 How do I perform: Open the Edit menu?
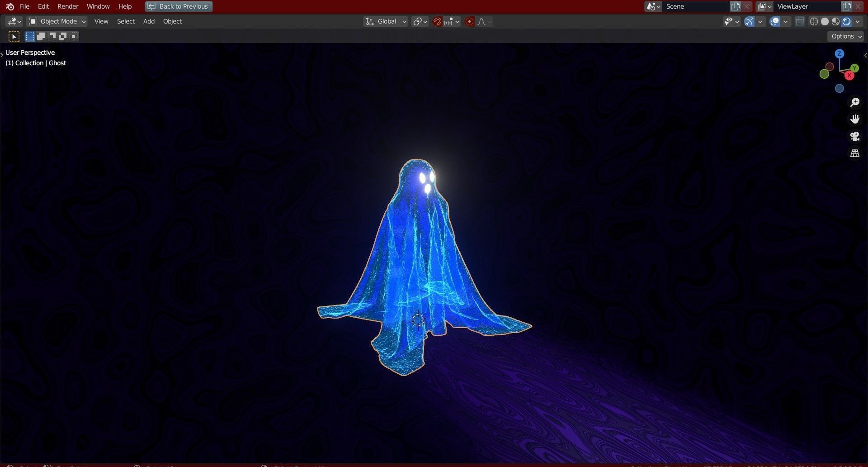point(43,6)
